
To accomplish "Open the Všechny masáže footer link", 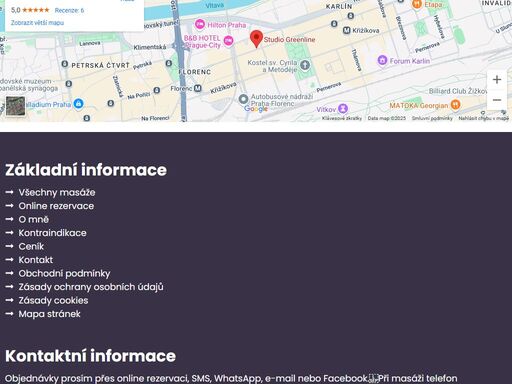I will 57,192.
